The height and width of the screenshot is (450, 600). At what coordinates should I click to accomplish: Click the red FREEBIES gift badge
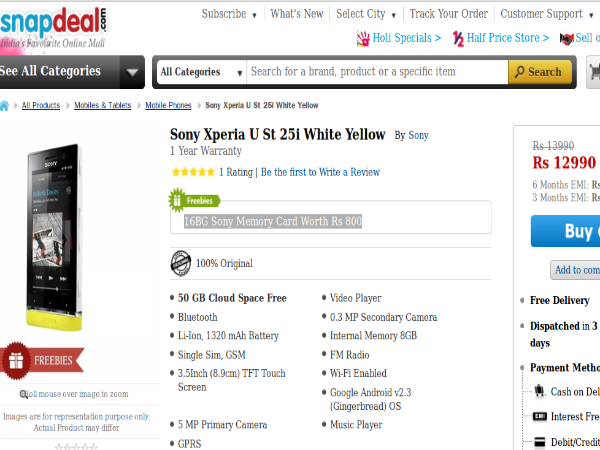(42, 360)
